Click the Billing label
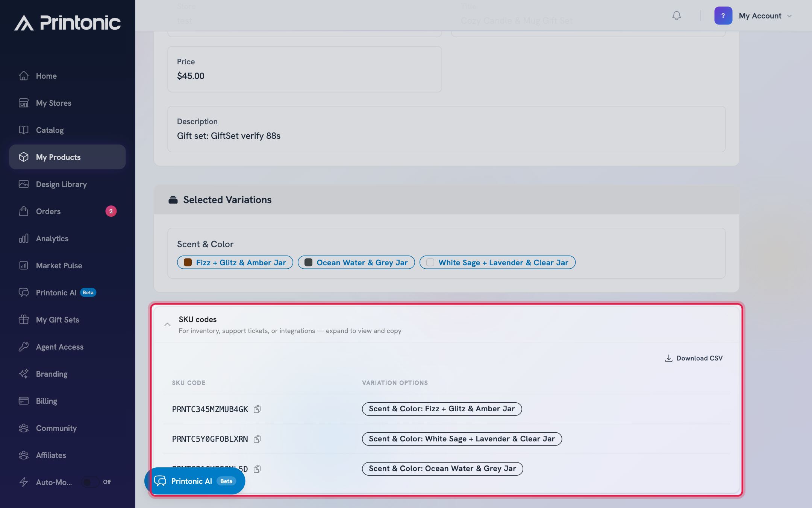The height and width of the screenshot is (508, 812). 47,401
